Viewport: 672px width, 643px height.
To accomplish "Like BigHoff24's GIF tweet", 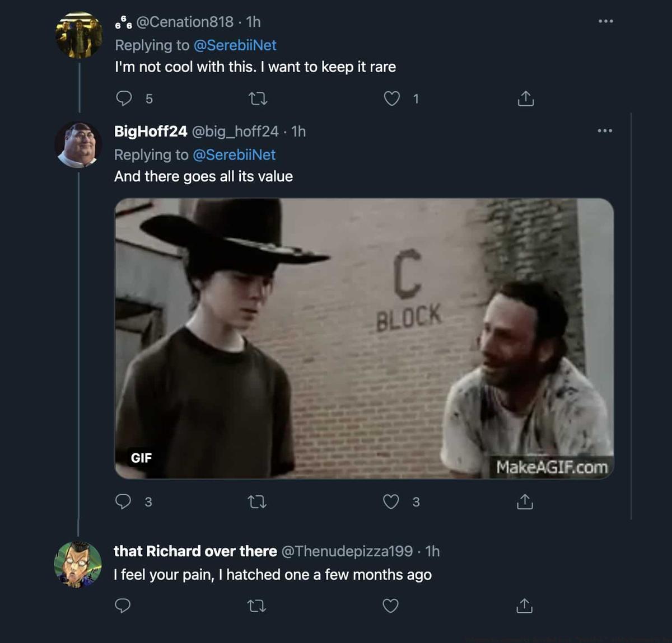I will [x=391, y=501].
